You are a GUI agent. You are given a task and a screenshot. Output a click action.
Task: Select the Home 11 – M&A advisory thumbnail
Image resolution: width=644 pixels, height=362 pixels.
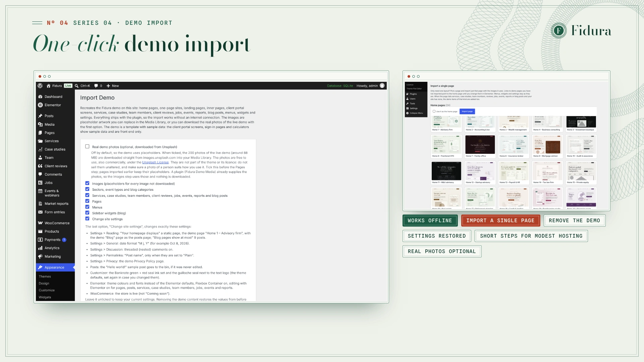pyautogui.click(x=446, y=173)
